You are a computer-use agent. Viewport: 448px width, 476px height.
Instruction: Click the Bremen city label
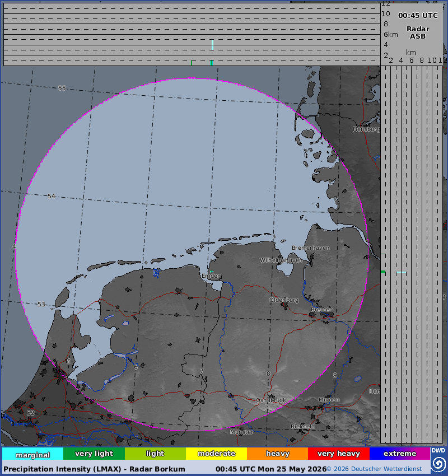coord(321,309)
